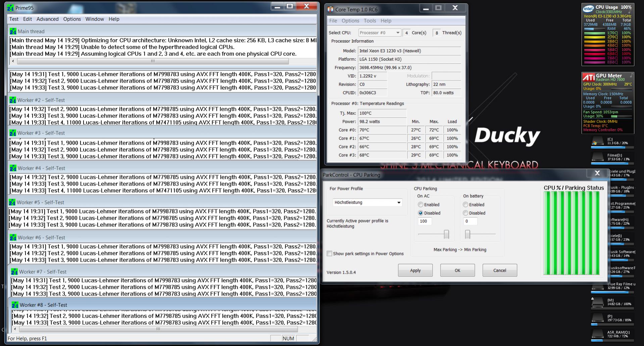Click the (M:) drive icon in gadget
Image resolution: width=644 pixels, height=346 pixels.
click(x=597, y=302)
